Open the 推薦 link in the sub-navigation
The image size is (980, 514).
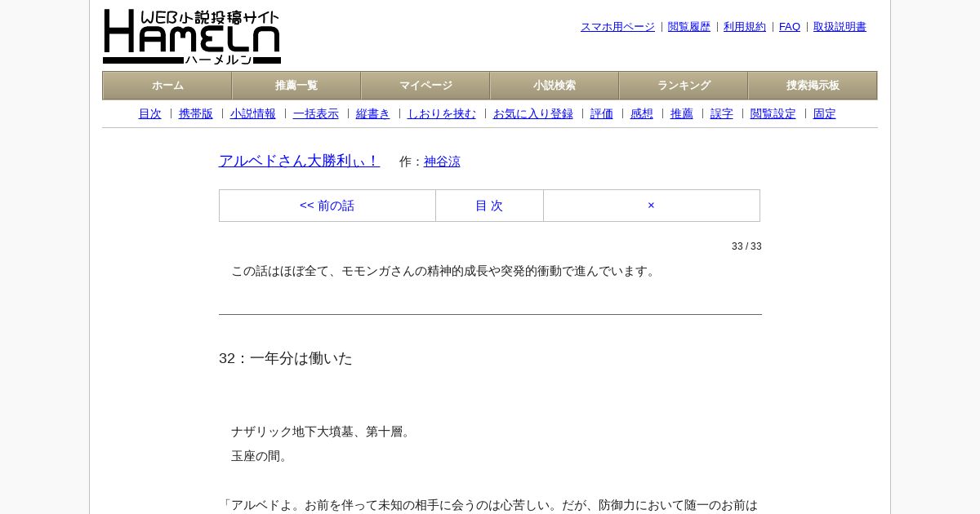point(682,113)
